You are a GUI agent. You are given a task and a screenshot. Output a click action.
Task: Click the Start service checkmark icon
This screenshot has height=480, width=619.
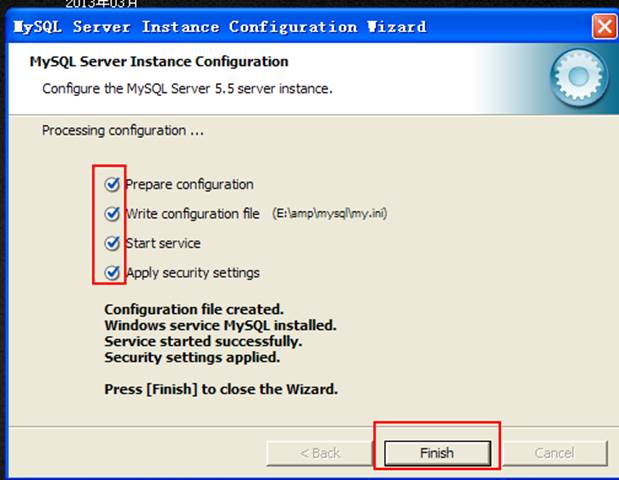112,243
